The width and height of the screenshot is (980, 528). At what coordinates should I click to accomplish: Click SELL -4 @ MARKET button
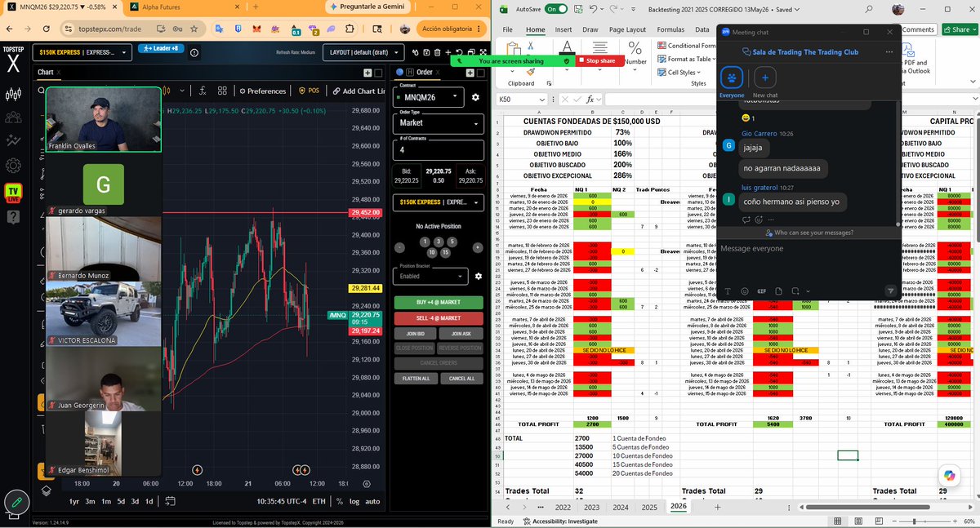(x=439, y=318)
